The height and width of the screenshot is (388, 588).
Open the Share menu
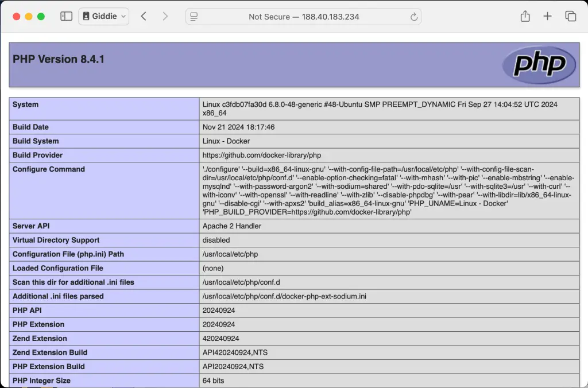point(525,16)
